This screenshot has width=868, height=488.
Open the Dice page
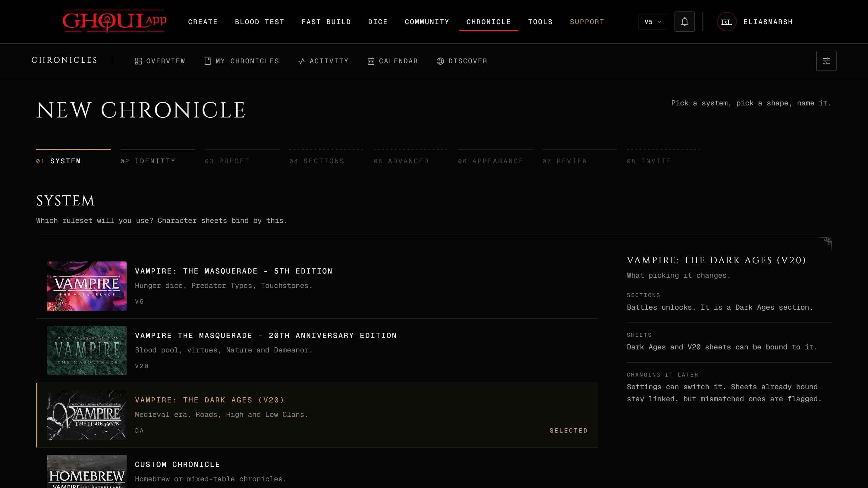(x=378, y=22)
